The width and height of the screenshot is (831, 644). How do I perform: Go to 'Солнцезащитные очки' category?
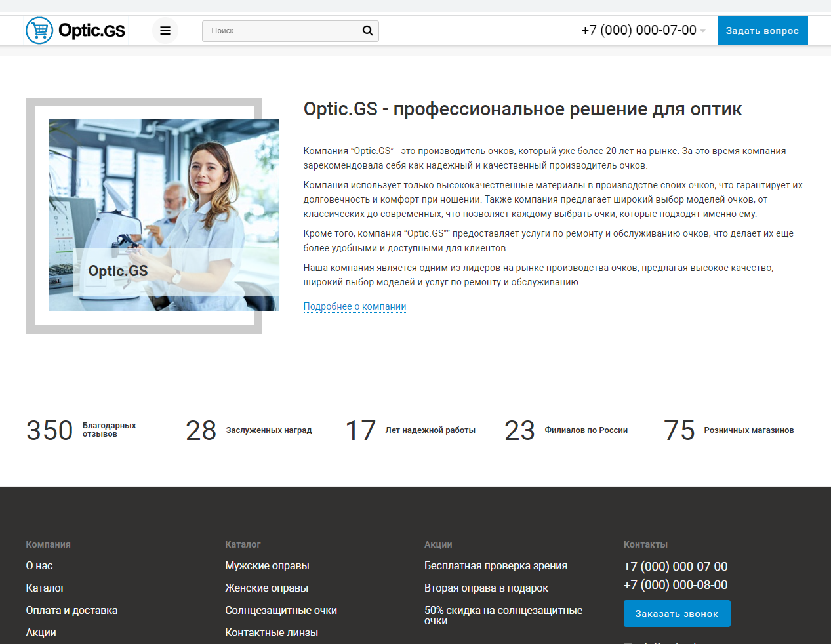coord(281,610)
